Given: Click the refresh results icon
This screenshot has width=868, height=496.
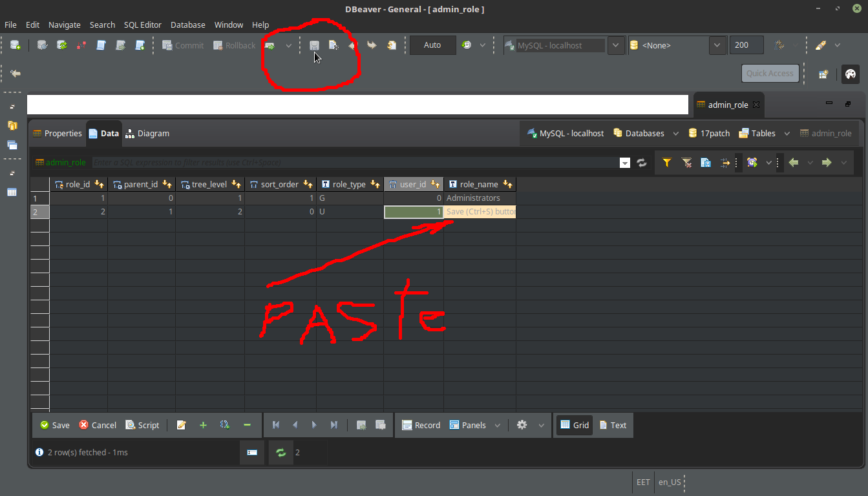Looking at the screenshot, I should (x=641, y=162).
